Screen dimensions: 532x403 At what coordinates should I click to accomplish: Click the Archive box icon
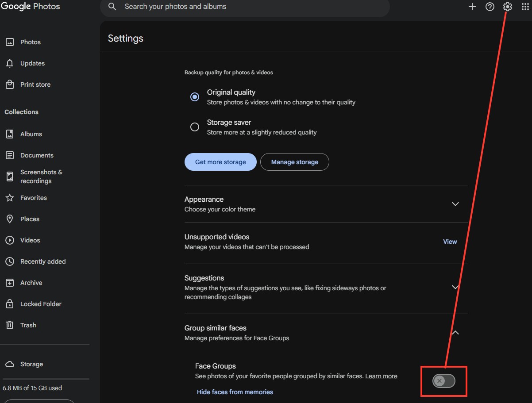(10, 283)
